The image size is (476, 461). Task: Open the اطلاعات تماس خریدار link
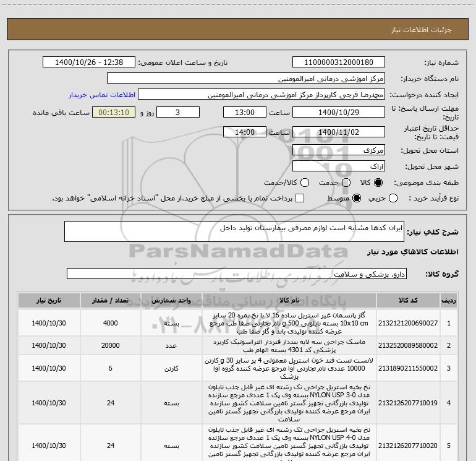[x=102, y=95]
